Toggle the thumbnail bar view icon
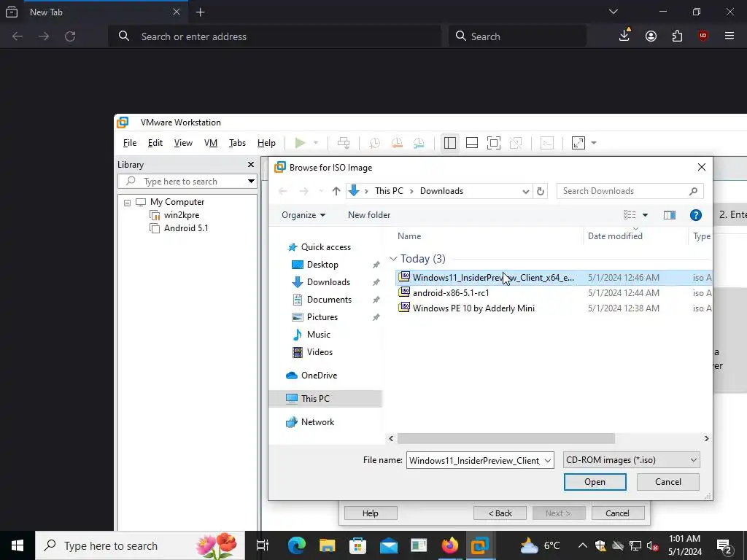This screenshot has width=747, height=560. (x=472, y=143)
